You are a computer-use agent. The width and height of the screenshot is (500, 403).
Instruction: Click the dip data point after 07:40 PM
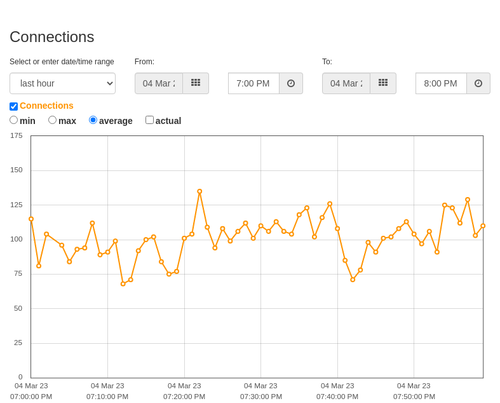(x=353, y=280)
